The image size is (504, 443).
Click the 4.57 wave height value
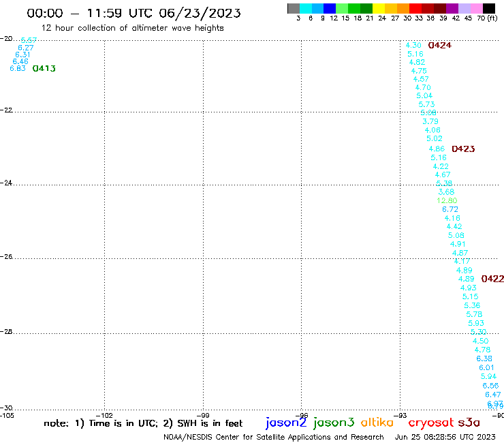point(421,79)
